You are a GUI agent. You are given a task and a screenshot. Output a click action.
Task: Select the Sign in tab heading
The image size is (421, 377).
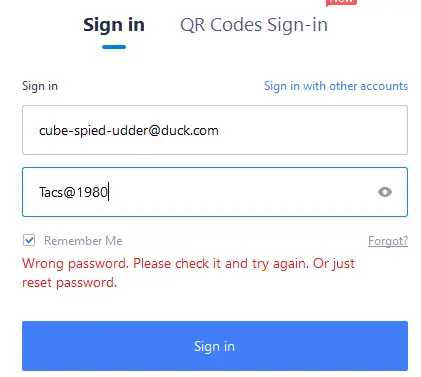114,25
